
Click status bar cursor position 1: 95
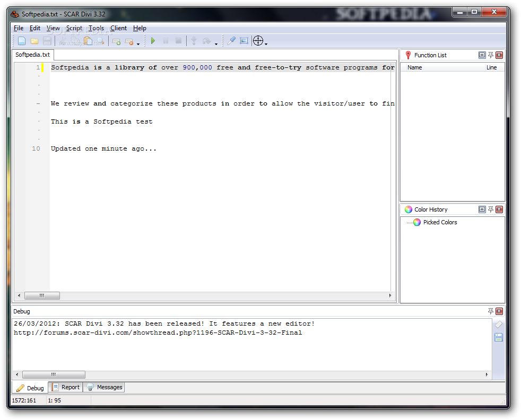[x=55, y=400]
